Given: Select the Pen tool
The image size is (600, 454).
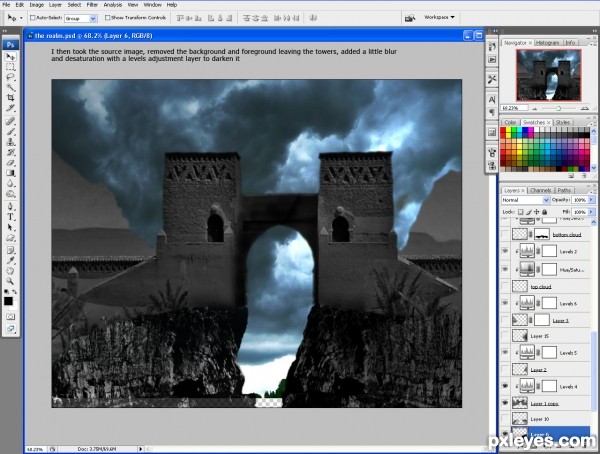Looking at the screenshot, I should (x=10, y=207).
